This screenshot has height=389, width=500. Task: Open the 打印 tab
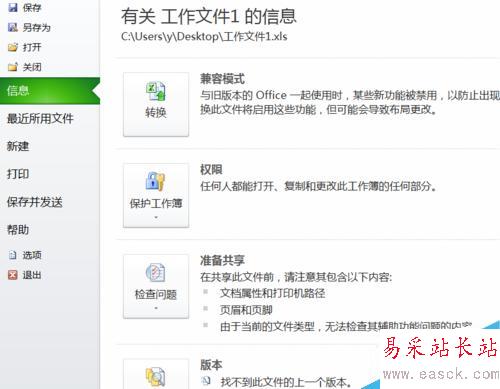click(18, 174)
